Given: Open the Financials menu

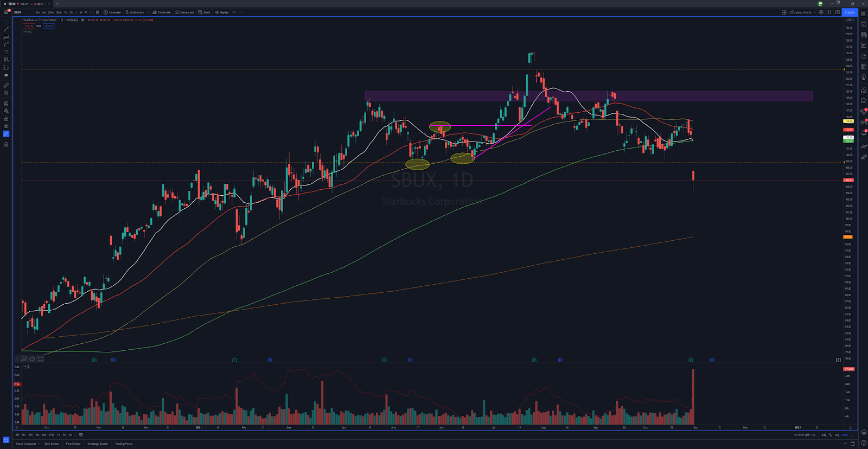Looking at the screenshot, I should point(162,12).
